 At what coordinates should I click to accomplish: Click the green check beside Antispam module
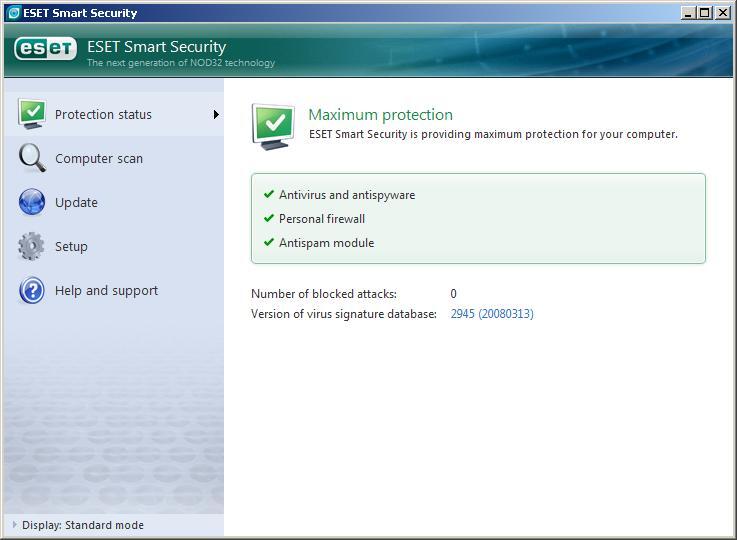click(x=269, y=242)
